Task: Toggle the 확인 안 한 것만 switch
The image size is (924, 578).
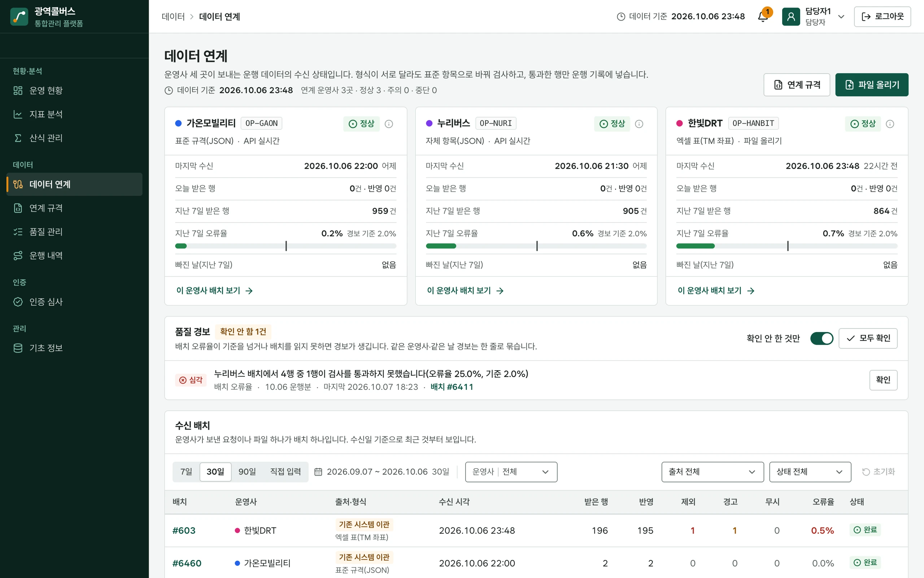Action: (821, 338)
